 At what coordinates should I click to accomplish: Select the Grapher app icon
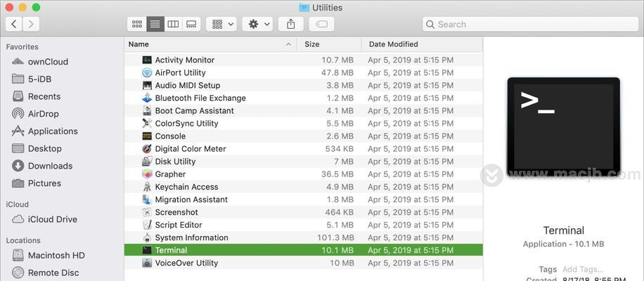pyautogui.click(x=147, y=174)
